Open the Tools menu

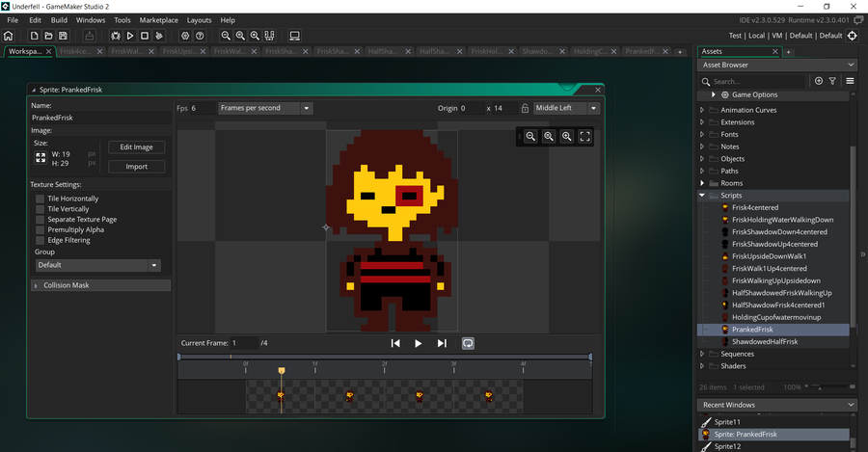pos(122,20)
